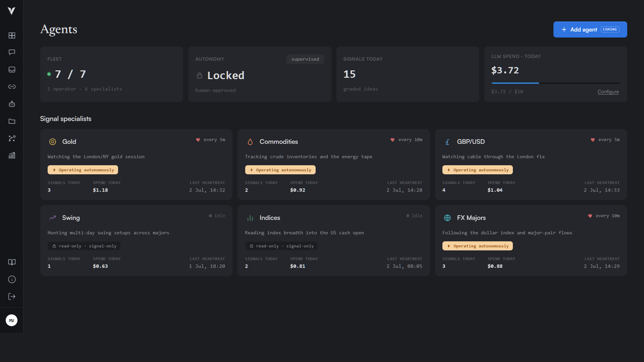Click Gold's $1.18 spend today value
The image size is (644, 362).
tap(100, 190)
